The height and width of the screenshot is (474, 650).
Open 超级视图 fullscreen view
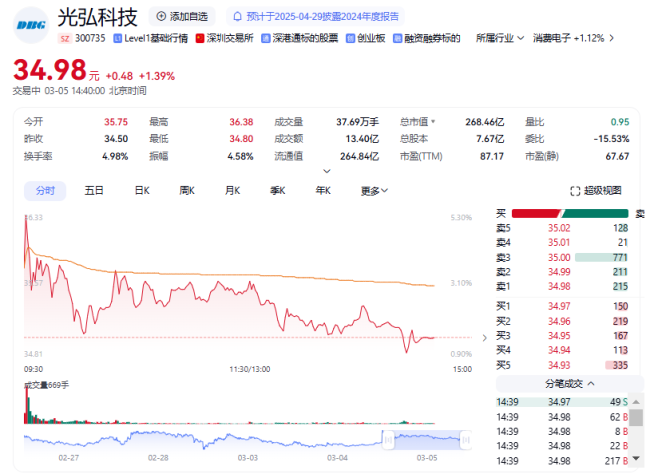[x=596, y=191]
